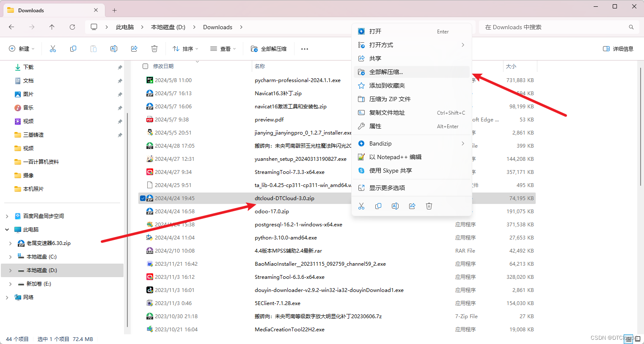This screenshot has height=344, width=644.
Task: Refresh the folder with the refresh icon
Action: click(x=72, y=27)
